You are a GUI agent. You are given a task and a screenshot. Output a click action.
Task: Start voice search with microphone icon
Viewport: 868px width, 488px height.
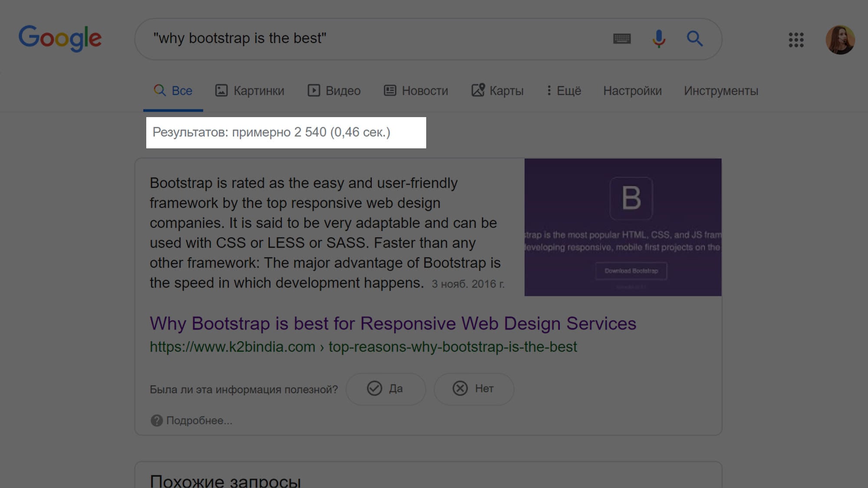tap(658, 39)
